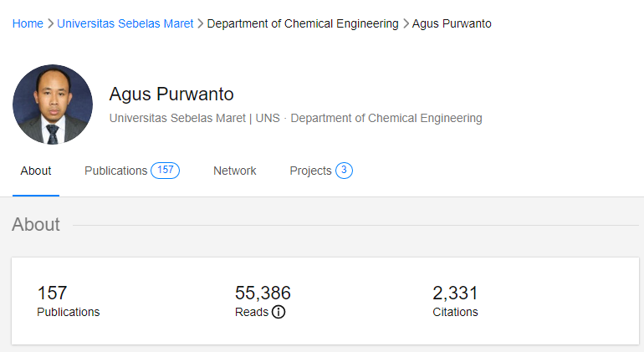This screenshot has width=644, height=352.
Task: Select Department of Chemical Engineering in breadcrumb
Action: pos(302,23)
